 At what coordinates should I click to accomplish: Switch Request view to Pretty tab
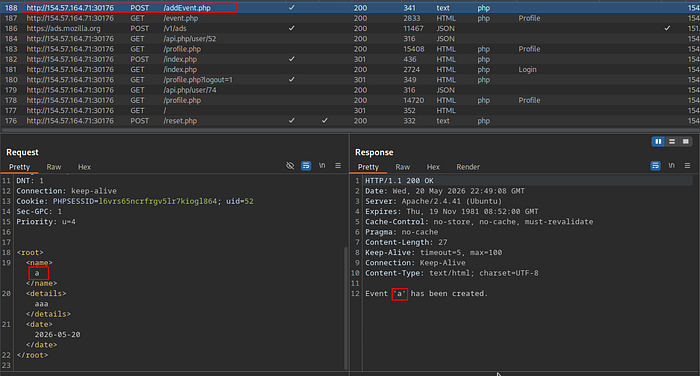point(19,167)
